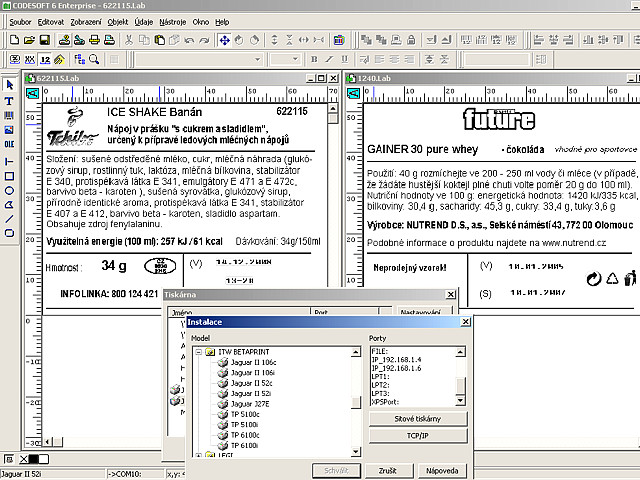Select the Text tool T

(9, 101)
